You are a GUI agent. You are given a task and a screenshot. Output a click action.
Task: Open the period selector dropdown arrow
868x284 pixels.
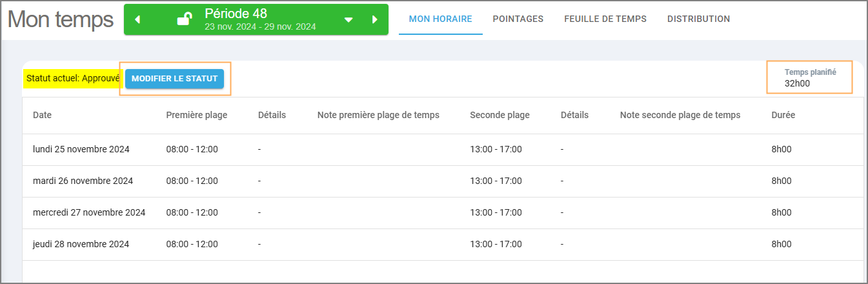(348, 20)
